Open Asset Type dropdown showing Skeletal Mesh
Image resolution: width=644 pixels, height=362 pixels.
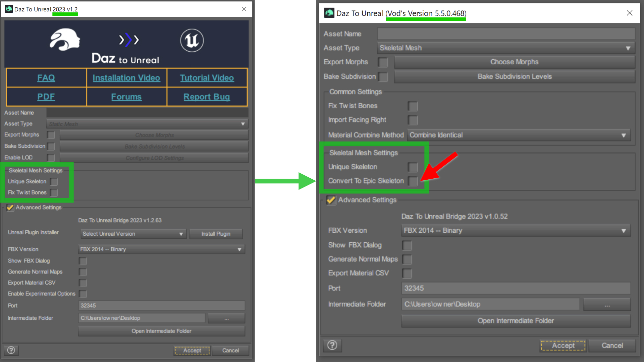coord(506,48)
